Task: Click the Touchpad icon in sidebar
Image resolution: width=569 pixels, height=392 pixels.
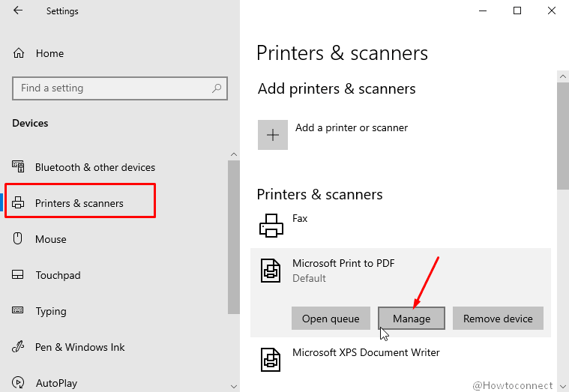Action: pos(18,274)
